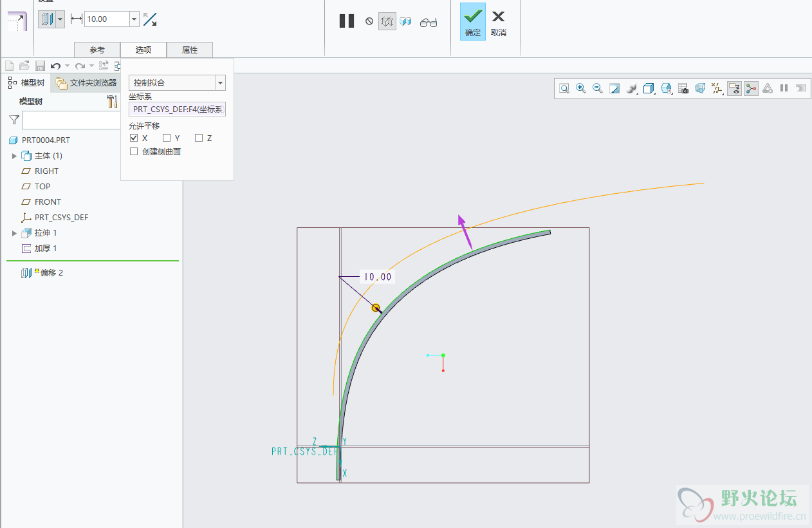The width and height of the screenshot is (812, 528).
Task: Click the New file icon
Action: [x=9, y=66]
